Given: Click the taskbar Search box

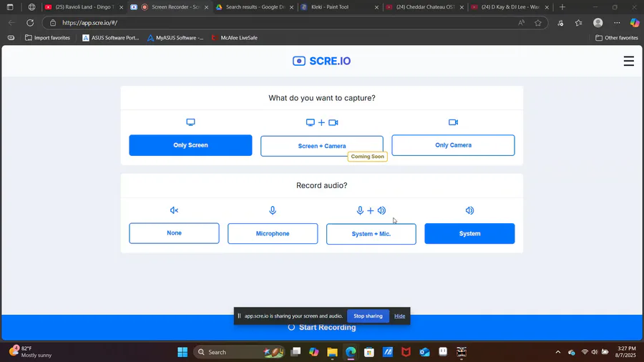Looking at the screenshot, I should [x=239, y=352].
